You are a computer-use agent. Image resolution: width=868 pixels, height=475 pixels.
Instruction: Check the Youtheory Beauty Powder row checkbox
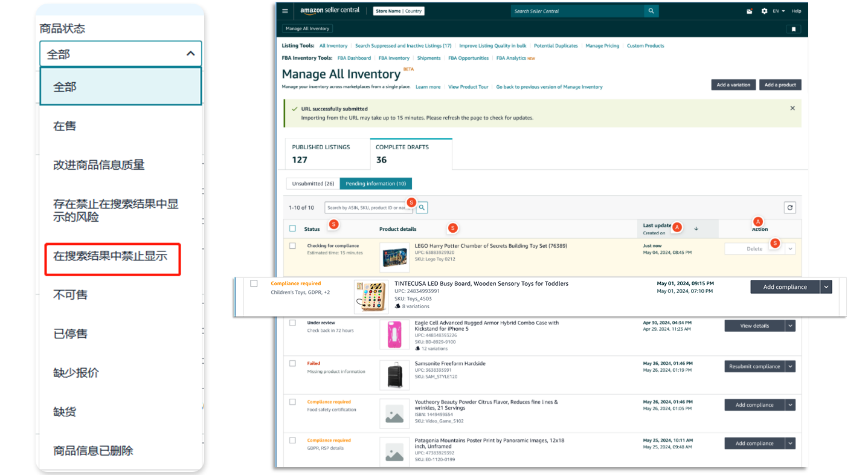(x=292, y=402)
